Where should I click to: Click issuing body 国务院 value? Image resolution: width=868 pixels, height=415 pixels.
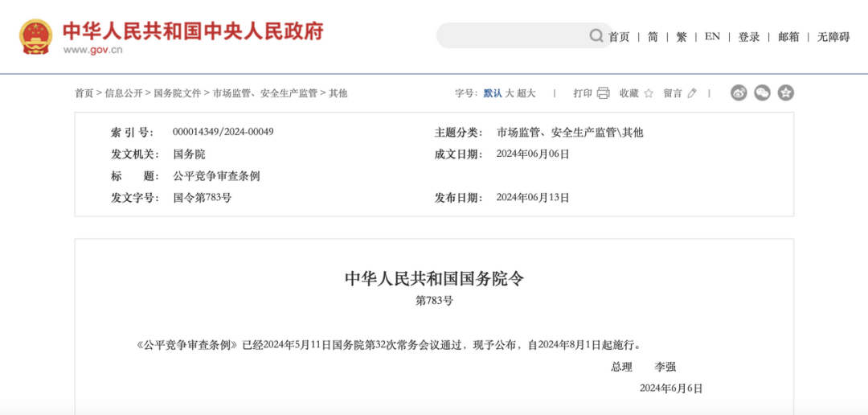tap(189, 154)
